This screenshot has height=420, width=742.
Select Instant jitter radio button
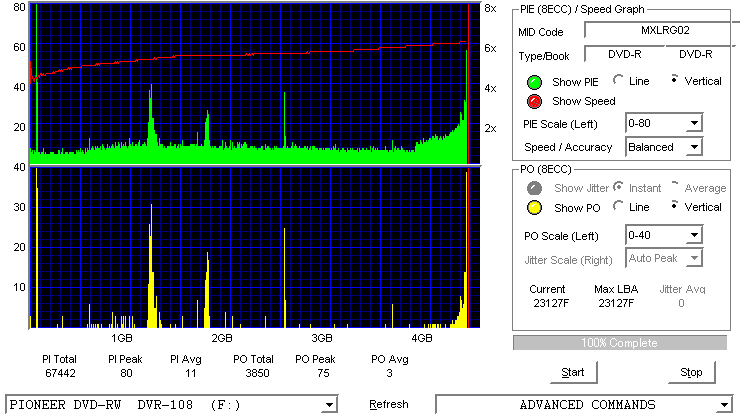618,186
